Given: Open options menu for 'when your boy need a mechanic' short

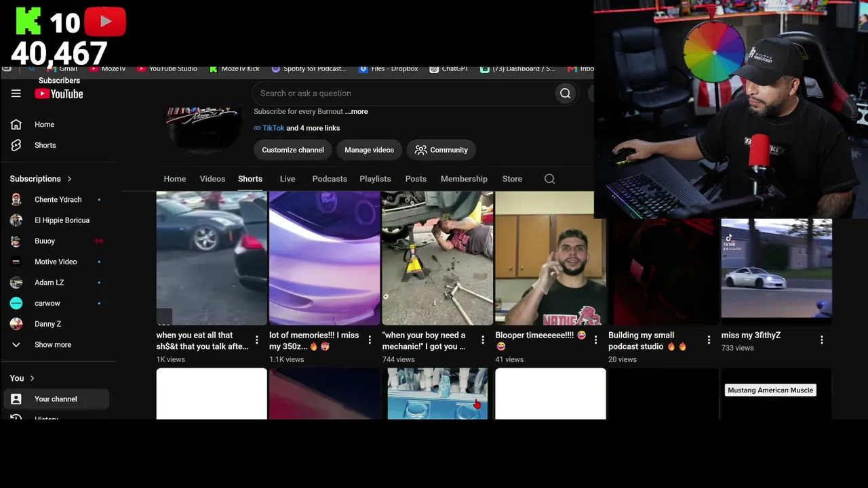Looking at the screenshot, I should (483, 340).
